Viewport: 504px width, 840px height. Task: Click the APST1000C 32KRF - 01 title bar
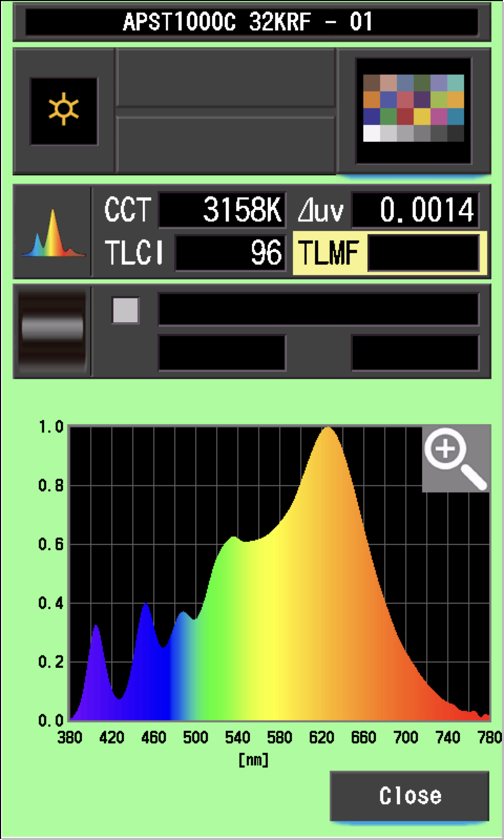click(251, 23)
